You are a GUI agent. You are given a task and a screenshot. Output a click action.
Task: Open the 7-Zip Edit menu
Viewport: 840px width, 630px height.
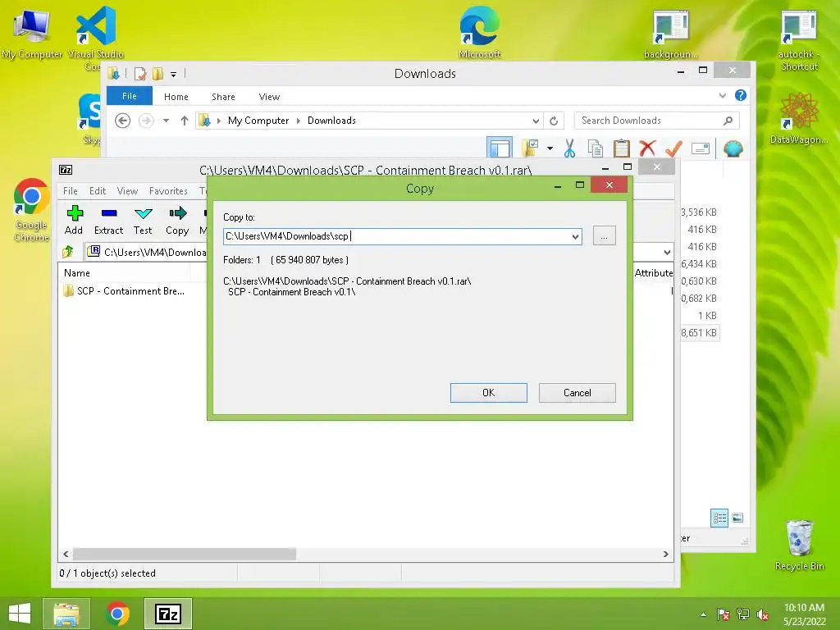tap(98, 190)
